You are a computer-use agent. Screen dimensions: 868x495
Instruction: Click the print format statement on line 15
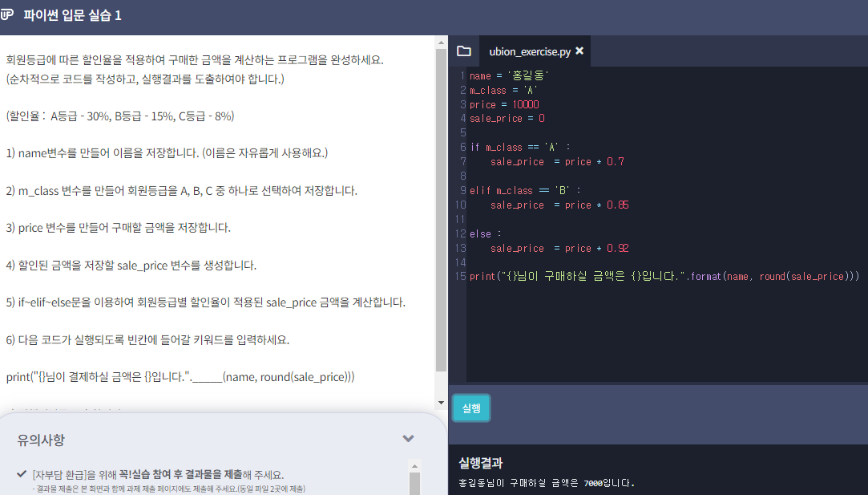coord(657,276)
